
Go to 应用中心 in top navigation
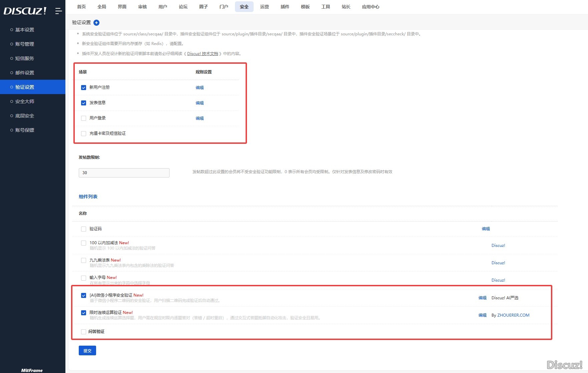(x=370, y=7)
